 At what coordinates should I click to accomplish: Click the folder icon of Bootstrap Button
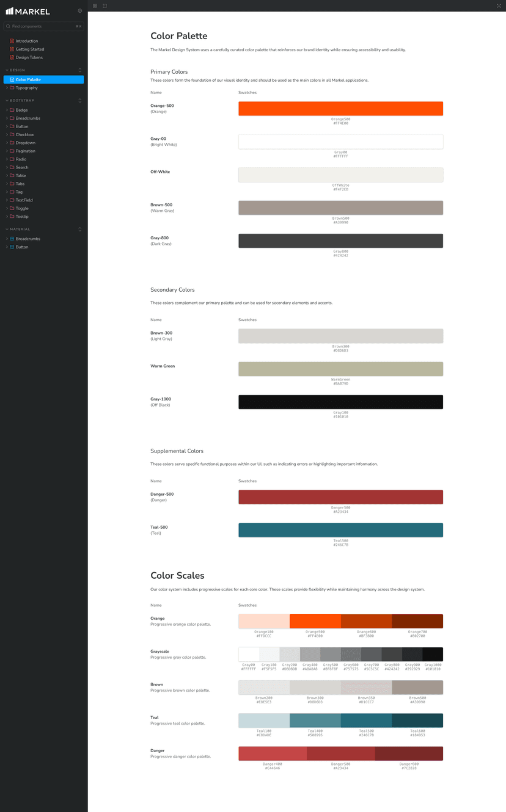[12, 126]
